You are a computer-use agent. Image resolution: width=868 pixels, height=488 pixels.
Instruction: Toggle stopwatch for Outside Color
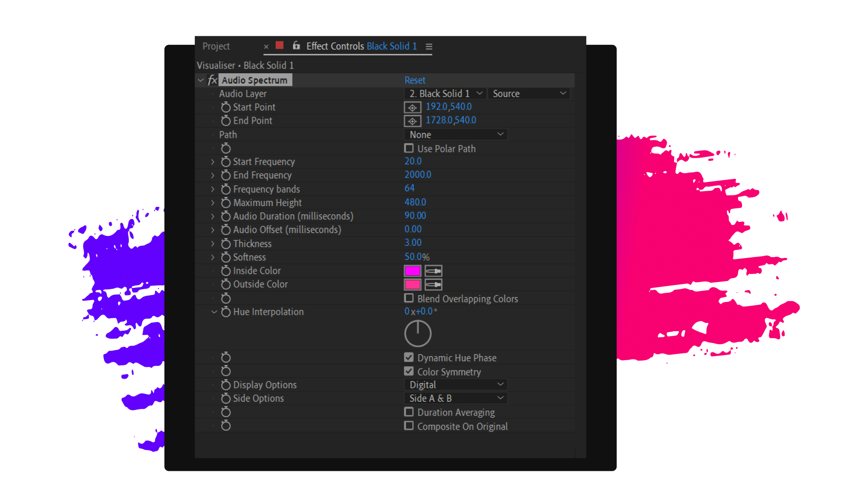pyautogui.click(x=226, y=284)
